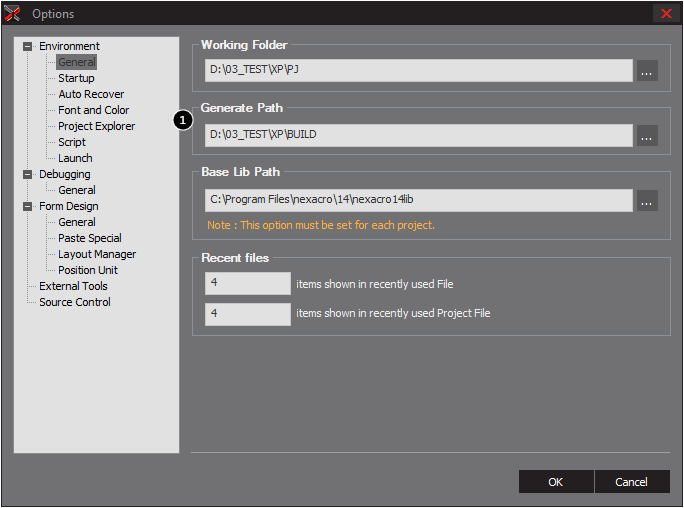
Task: Select Layout Manager under Form Design
Action: coord(97,254)
